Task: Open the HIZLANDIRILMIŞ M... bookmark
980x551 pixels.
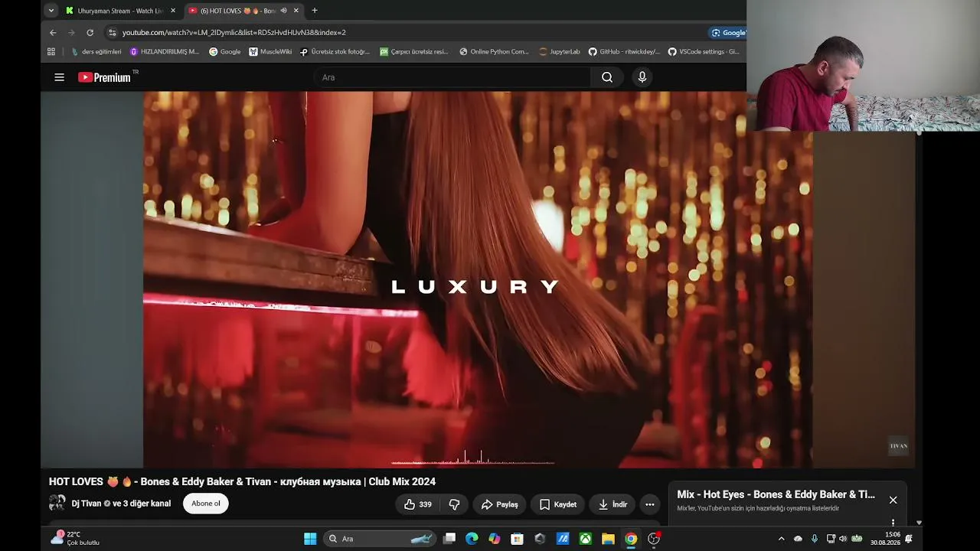Action: (x=165, y=52)
